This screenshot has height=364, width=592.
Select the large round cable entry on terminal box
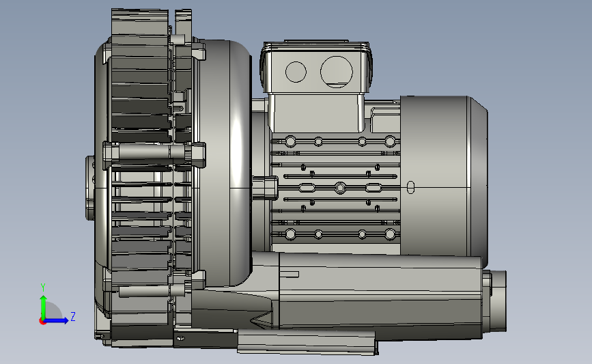(x=337, y=72)
